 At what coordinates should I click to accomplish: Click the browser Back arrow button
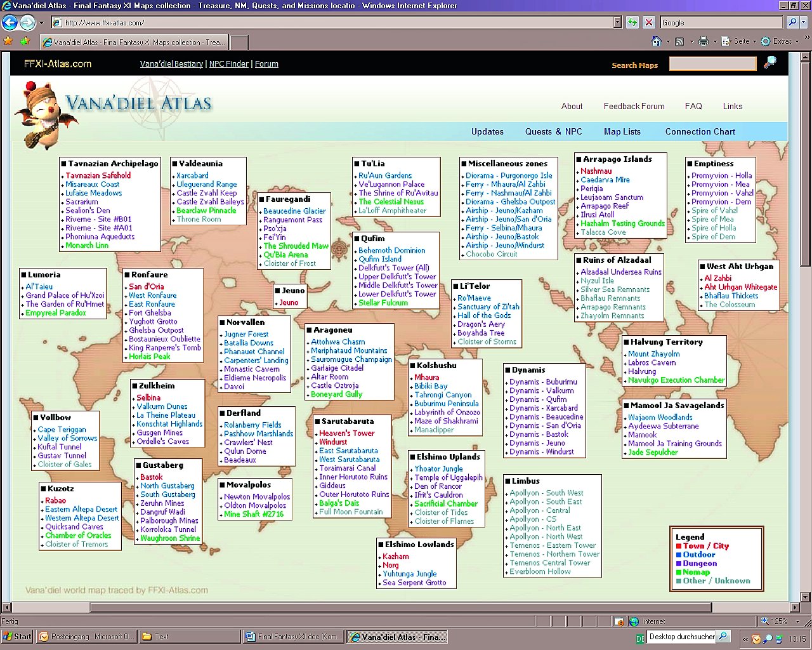(10, 23)
